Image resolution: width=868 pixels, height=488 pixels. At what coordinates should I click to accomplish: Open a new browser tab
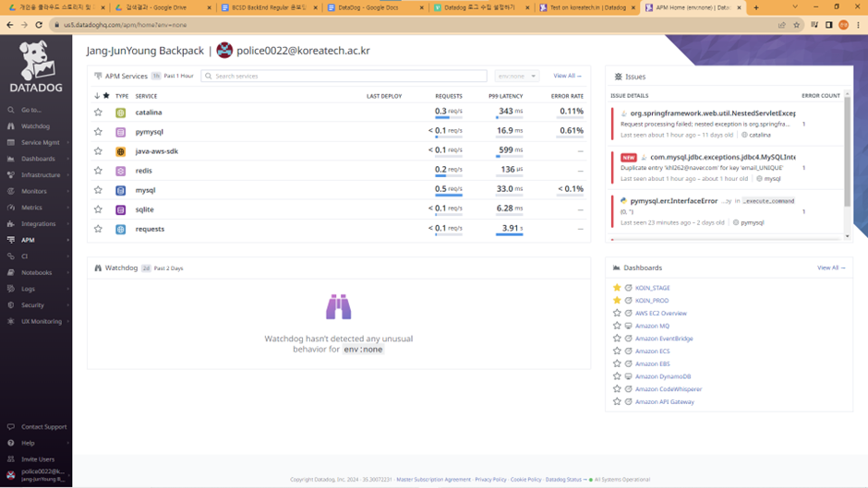click(756, 7)
